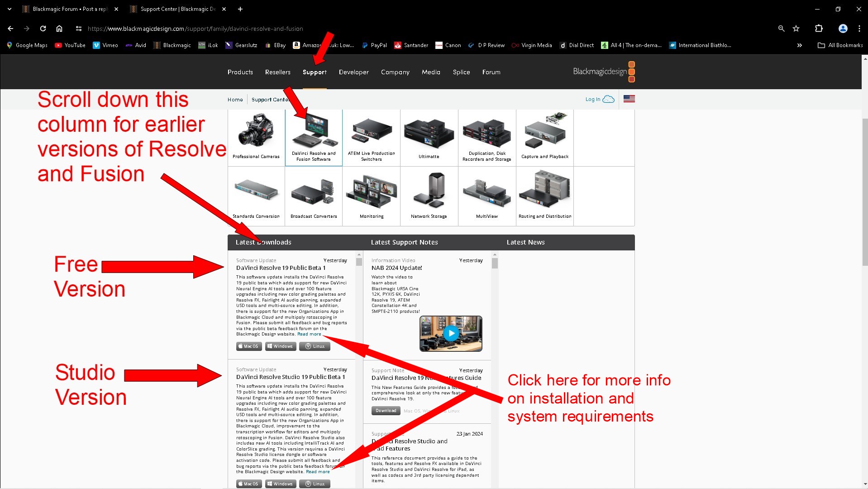Download Resolve 19 Public Beta for Linux

point(315,346)
